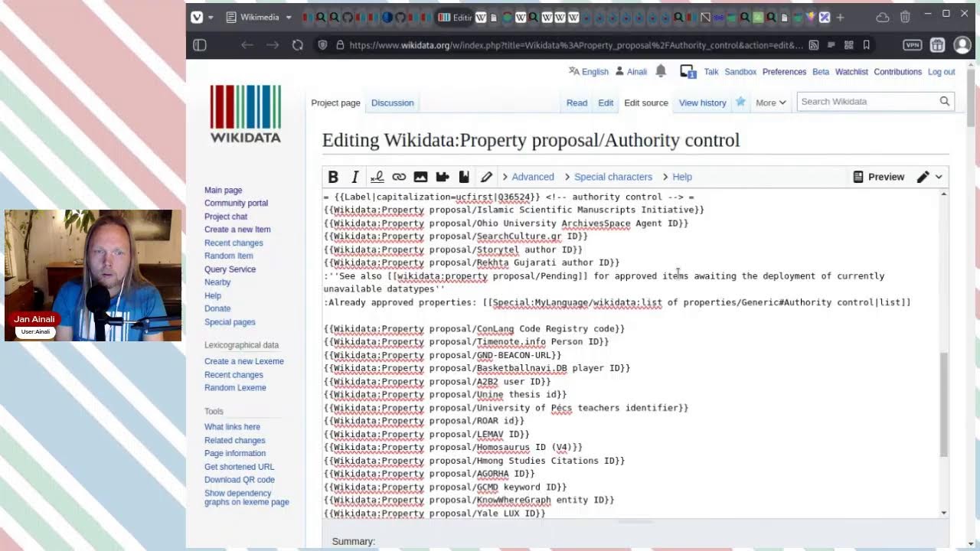Change the interface language from English
The height and width of the screenshot is (551, 980).
click(x=588, y=71)
